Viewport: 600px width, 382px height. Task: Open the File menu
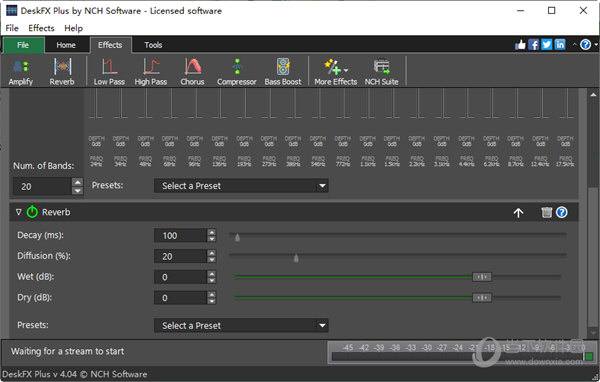pyautogui.click(x=12, y=28)
